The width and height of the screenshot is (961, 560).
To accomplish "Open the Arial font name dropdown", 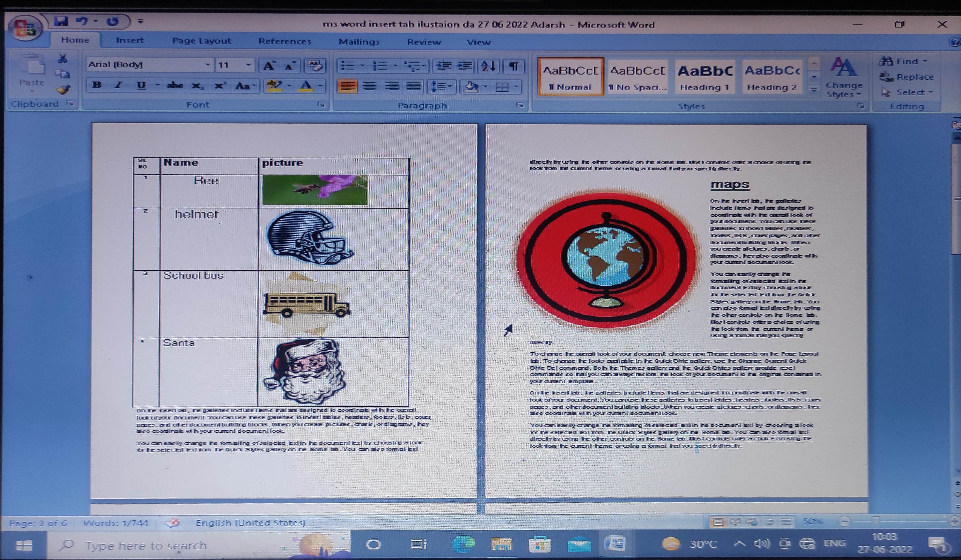I will point(208,64).
